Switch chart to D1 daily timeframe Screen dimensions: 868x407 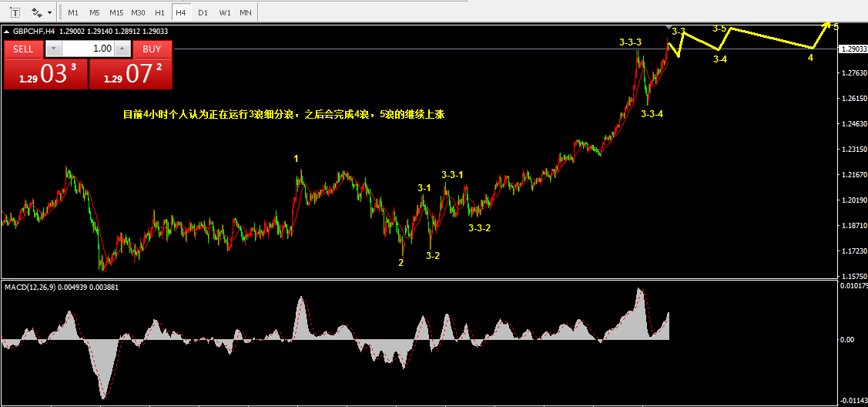[x=203, y=12]
